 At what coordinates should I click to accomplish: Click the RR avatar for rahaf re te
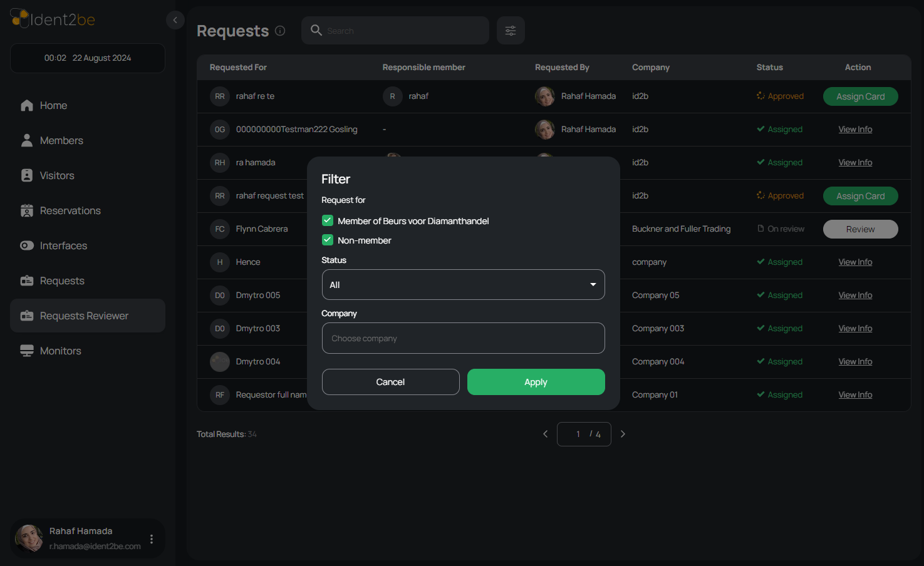point(220,96)
